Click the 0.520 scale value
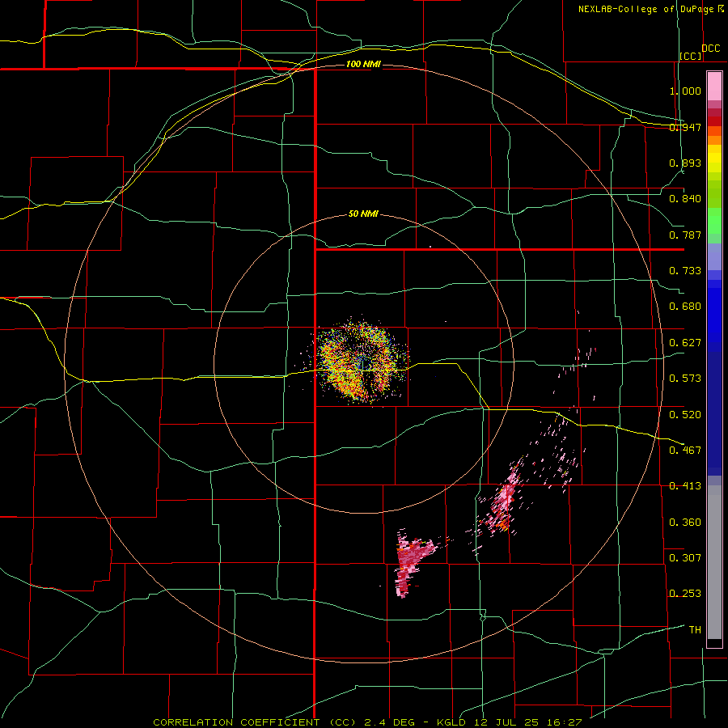The image size is (728, 728). 685,415
